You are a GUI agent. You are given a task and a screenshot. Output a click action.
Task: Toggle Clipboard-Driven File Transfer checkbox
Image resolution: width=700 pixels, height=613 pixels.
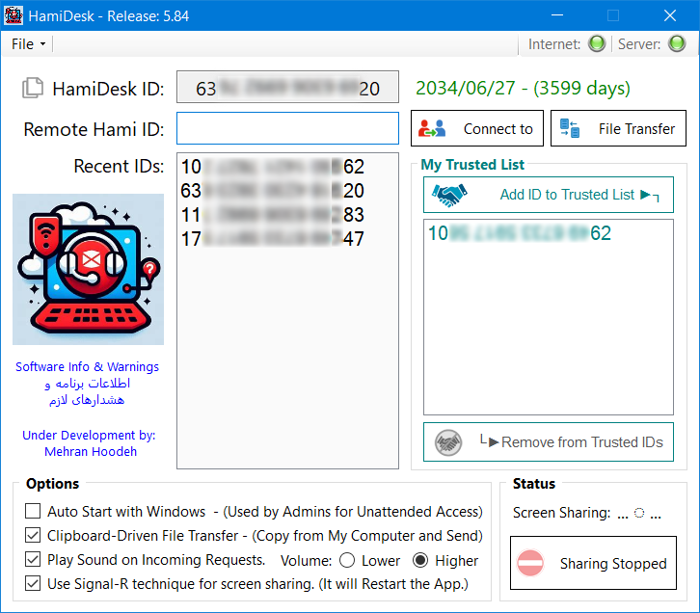click(x=33, y=535)
